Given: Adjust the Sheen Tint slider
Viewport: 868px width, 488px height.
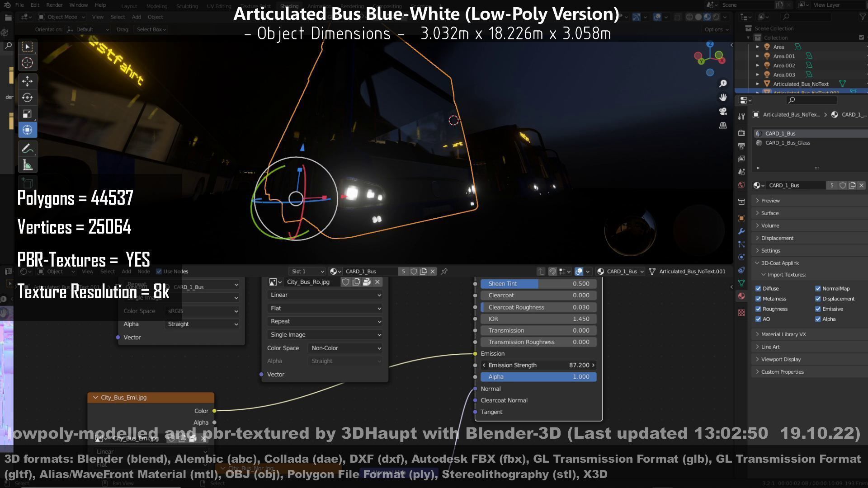Looking at the screenshot, I should [538, 284].
